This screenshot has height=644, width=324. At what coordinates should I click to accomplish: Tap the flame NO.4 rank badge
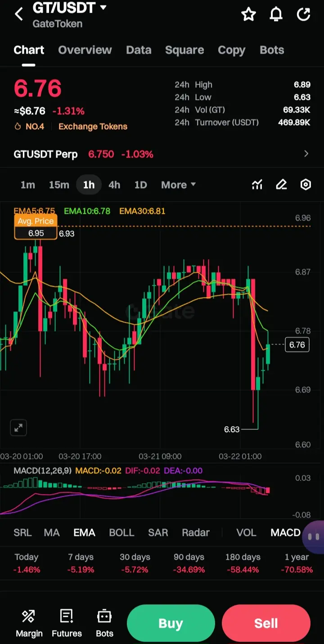(x=29, y=126)
